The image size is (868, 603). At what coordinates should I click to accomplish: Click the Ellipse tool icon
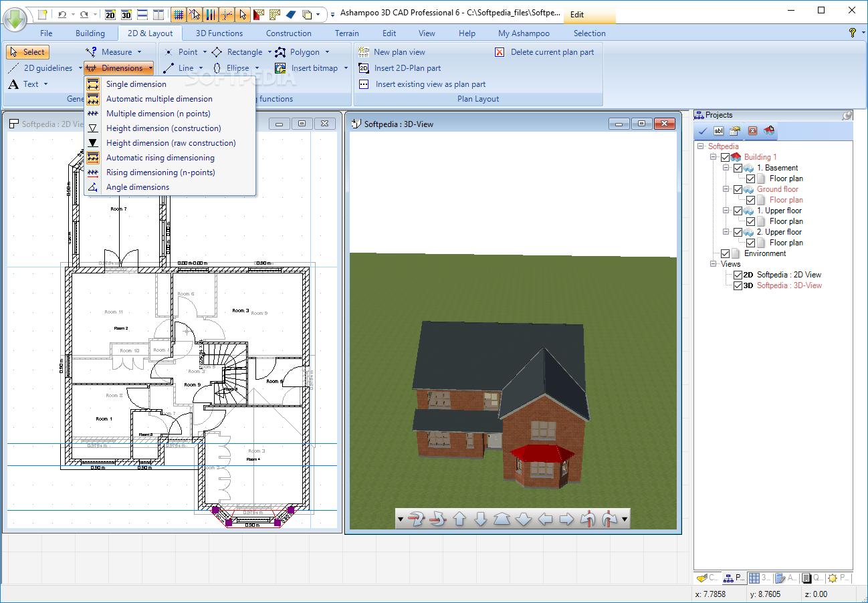(x=217, y=68)
